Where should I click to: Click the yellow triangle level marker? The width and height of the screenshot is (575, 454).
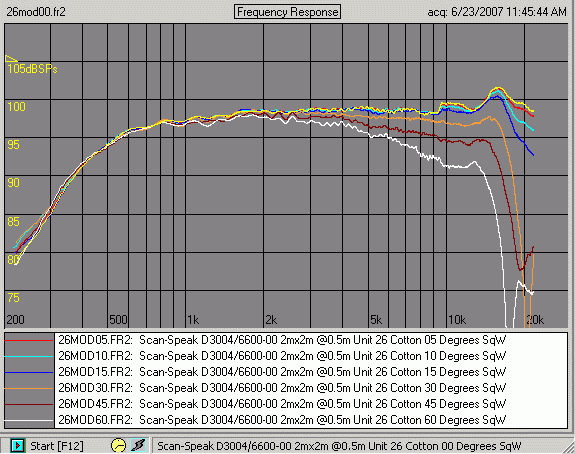point(11,58)
